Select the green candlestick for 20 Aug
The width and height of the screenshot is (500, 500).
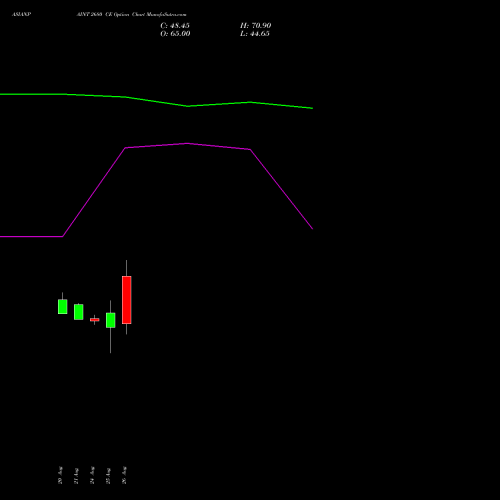[63, 307]
